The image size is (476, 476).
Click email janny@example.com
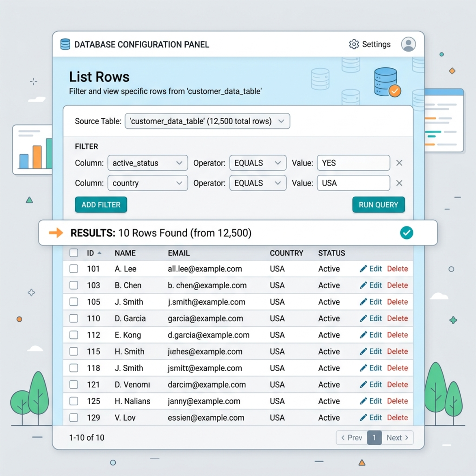tap(204, 401)
